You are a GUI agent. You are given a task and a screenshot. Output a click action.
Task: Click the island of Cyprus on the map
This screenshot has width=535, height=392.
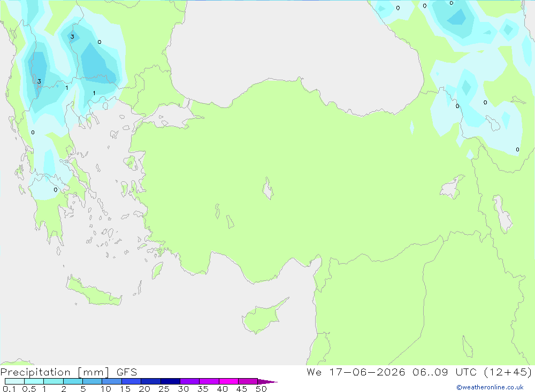tap(261, 317)
